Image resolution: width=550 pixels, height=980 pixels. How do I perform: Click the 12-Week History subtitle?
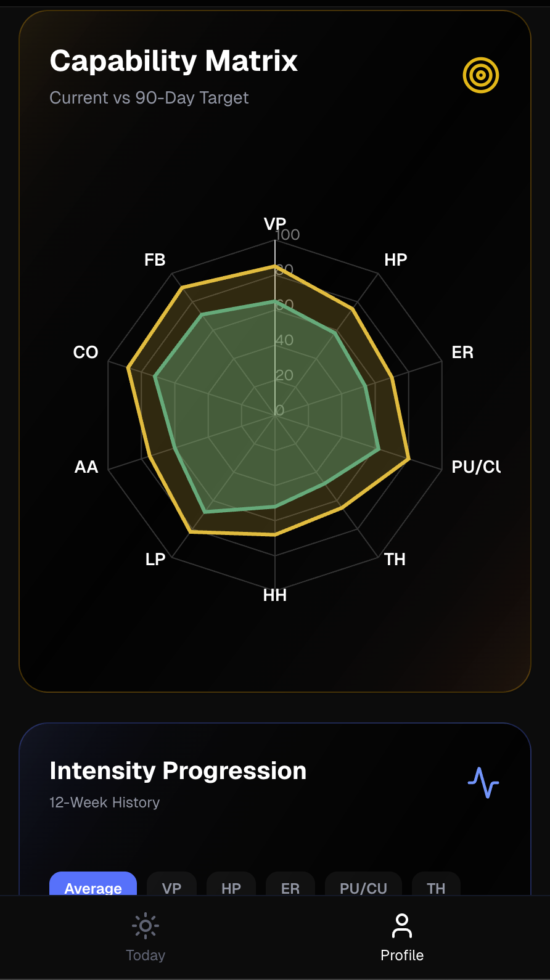[105, 802]
